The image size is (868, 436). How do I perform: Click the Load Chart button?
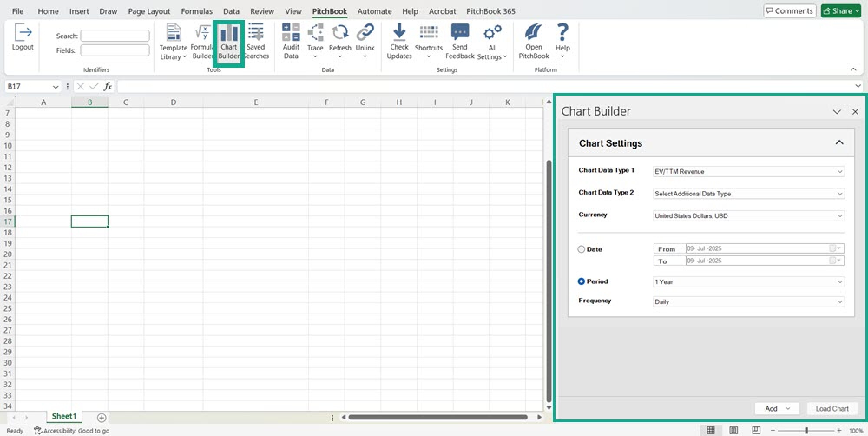point(832,409)
